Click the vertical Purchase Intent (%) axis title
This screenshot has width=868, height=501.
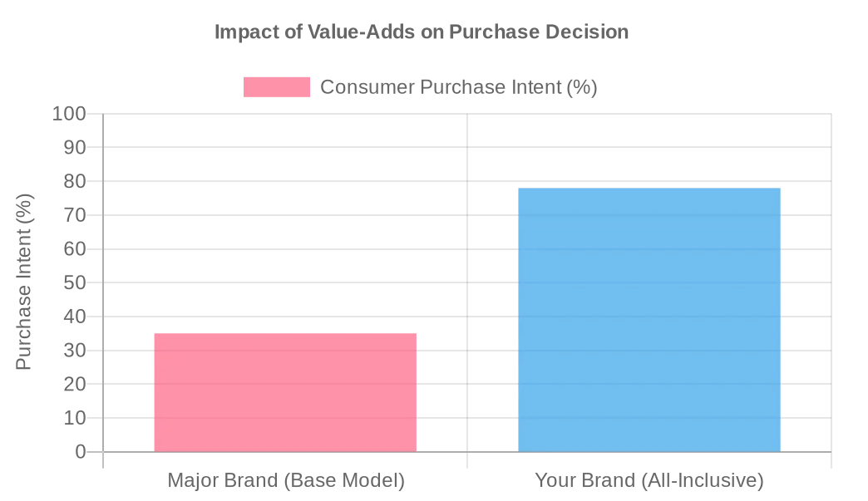coord(24,282)
